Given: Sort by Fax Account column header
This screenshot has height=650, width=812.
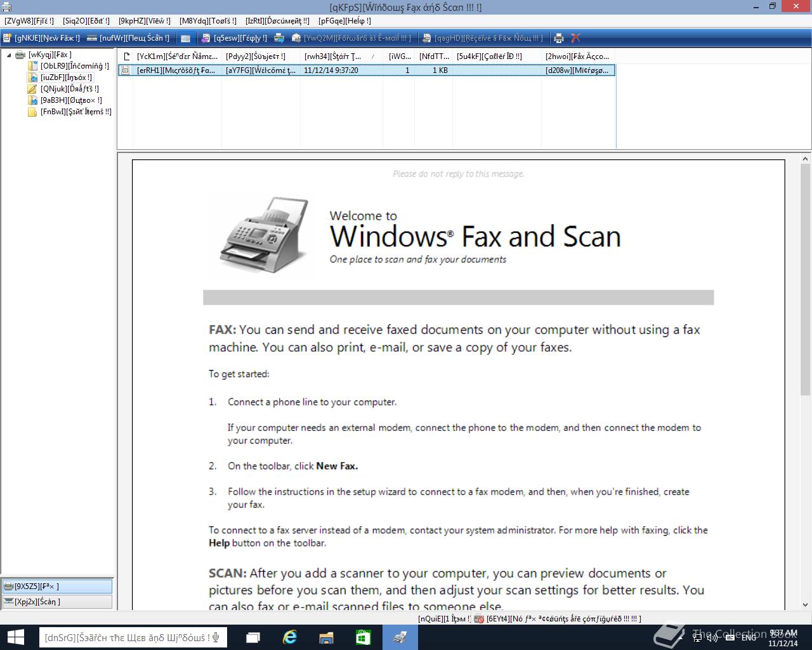Looking at the screenshot, I should pos(578,56).
